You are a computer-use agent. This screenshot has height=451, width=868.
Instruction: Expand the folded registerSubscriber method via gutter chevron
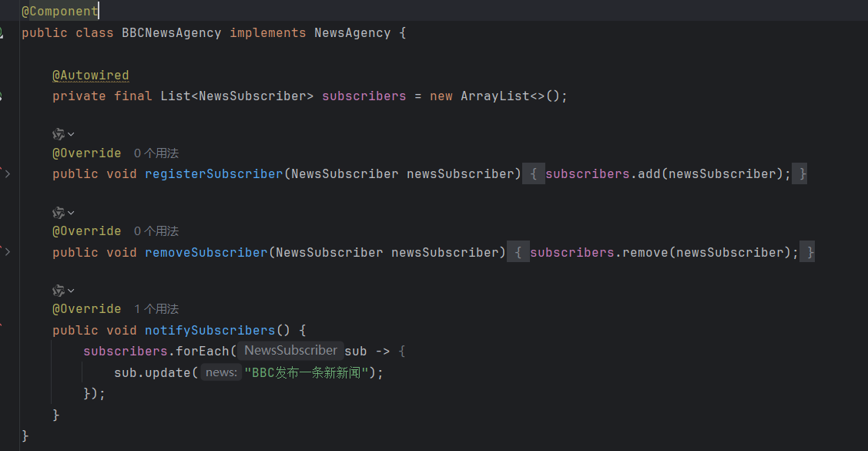point(7,174)
